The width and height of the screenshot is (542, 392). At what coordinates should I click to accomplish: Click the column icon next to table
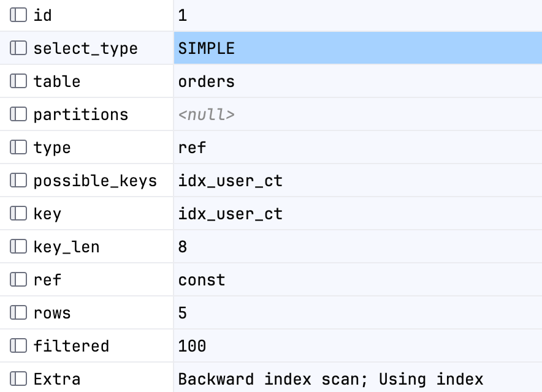[x=18, y=81]
